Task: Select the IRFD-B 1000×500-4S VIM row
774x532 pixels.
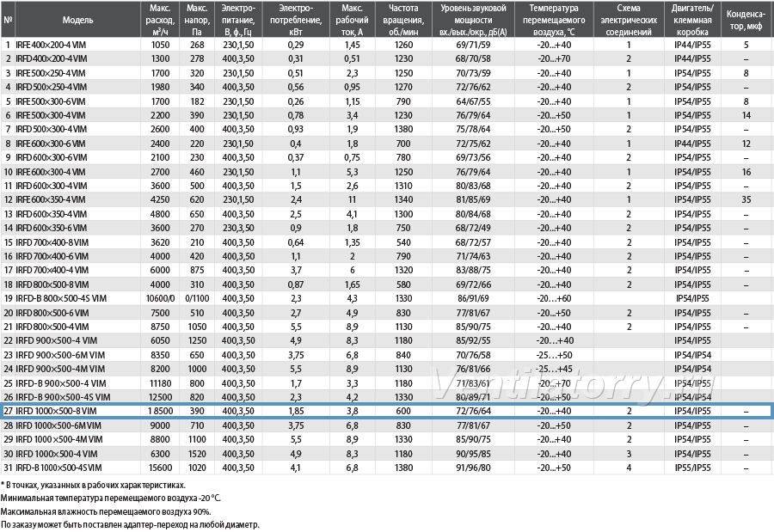Action: 386,468
